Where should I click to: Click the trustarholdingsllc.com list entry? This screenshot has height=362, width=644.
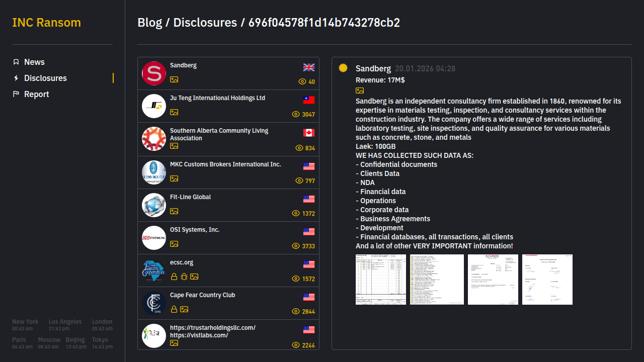click(213, 328)
